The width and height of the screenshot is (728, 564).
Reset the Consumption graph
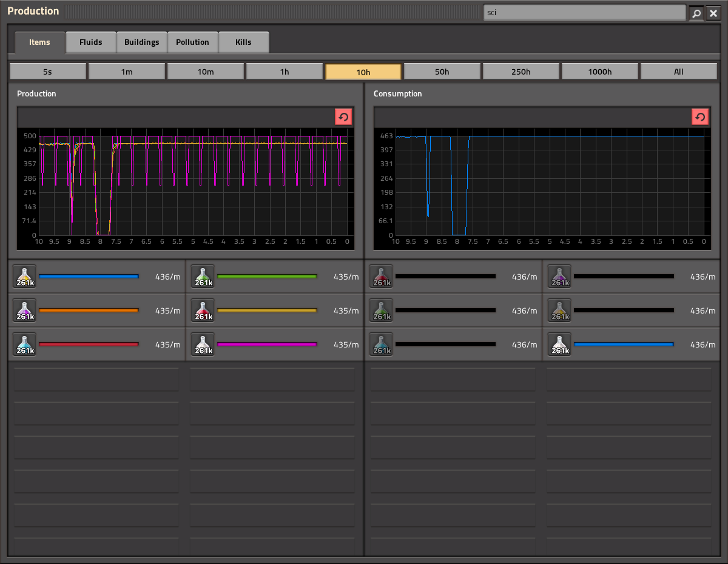[x=700, y=117]
